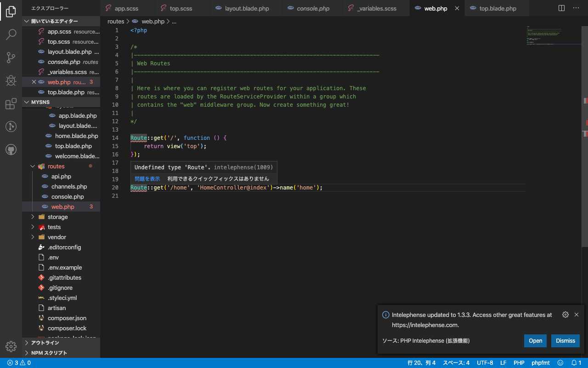Open notification settings gear icon
The width and height of the screenshot is (588, 368).
pos(565,315)
